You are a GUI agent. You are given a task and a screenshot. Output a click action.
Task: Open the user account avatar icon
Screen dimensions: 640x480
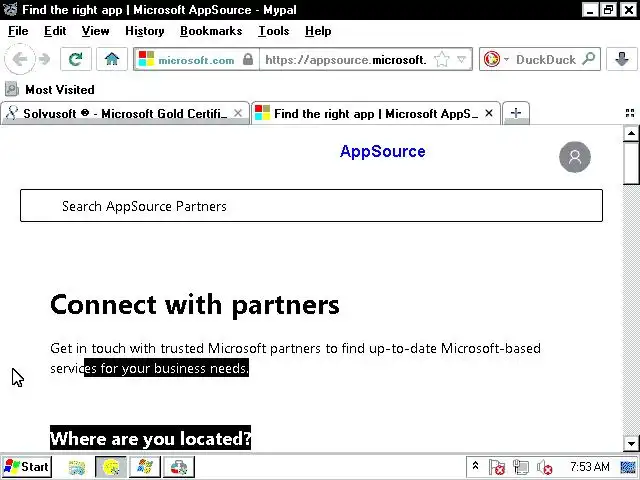tap(575, 157)
